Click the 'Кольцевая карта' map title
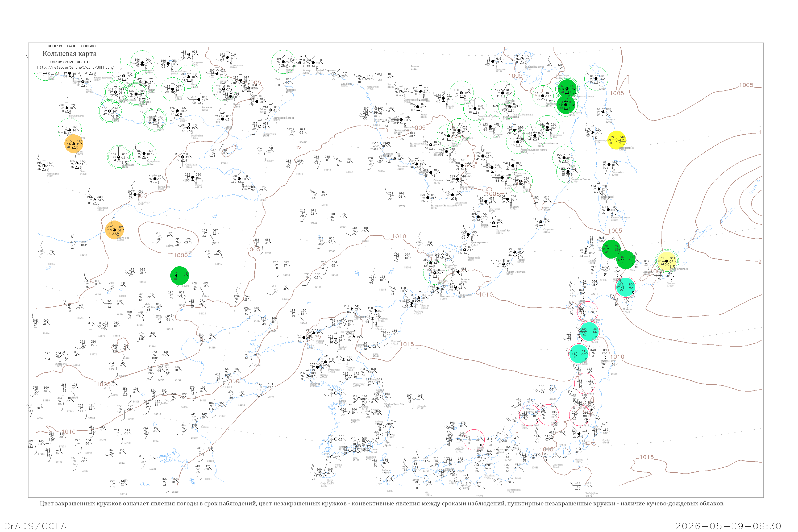Viewport: 798px width, 532px height. click(69, 54)
